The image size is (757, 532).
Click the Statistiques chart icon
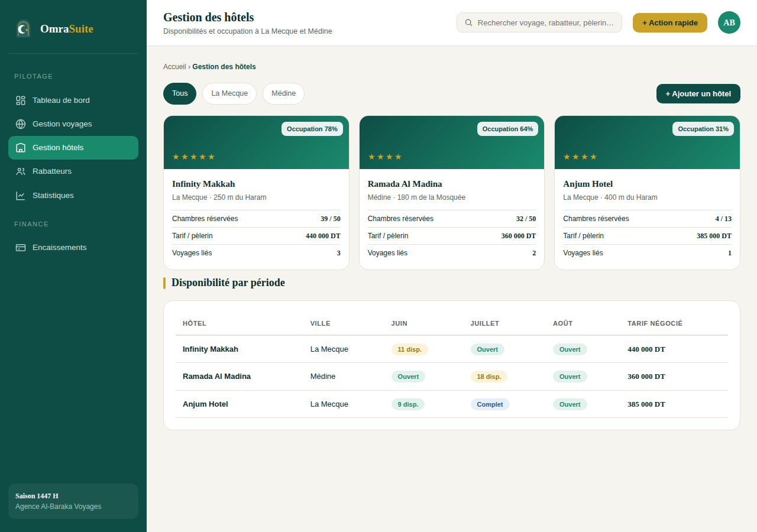pyautogui.click(x=21, y=196)
